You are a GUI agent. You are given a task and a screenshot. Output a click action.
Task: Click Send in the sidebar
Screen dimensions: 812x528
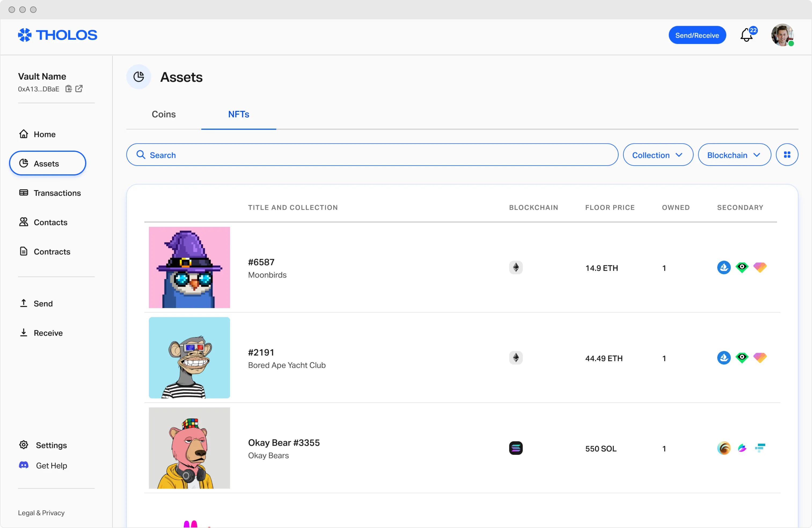click(x=36, y=303)
